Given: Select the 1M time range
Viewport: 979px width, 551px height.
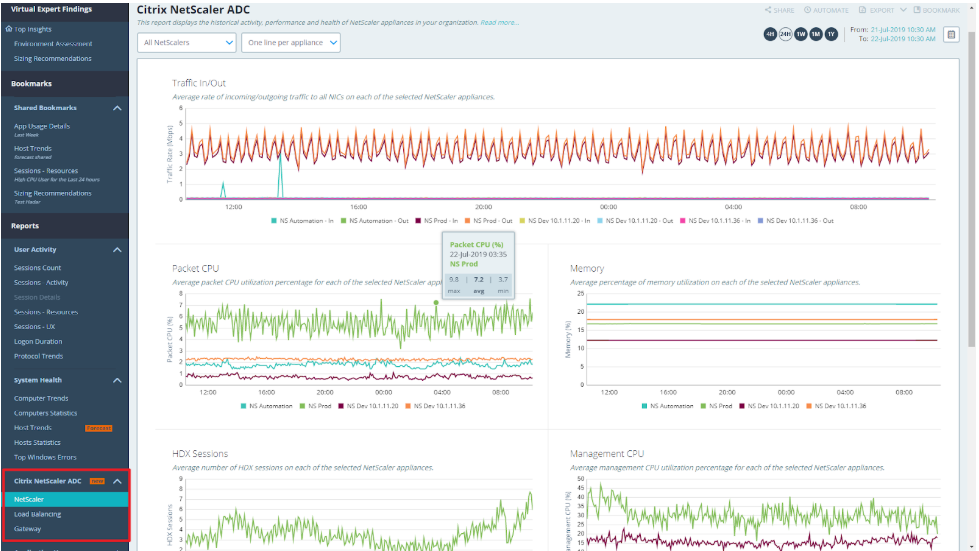Looking at the screenshot, I should [x=815, y=34].
